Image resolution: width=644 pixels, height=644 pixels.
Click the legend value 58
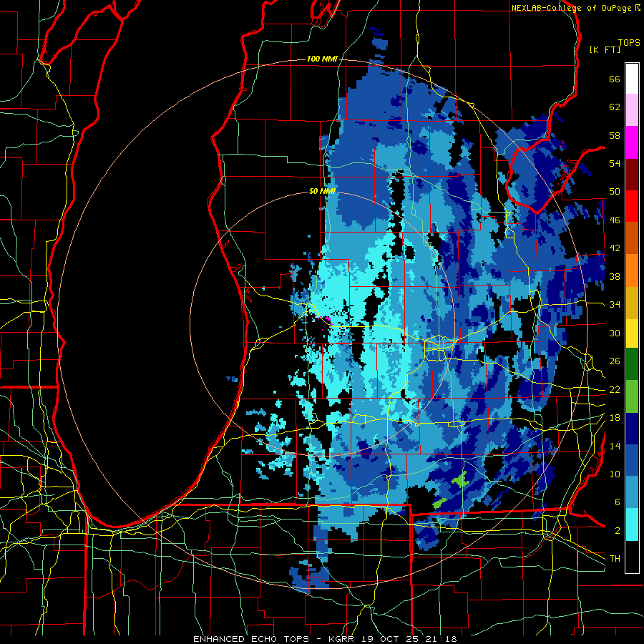tap(615, 135)
